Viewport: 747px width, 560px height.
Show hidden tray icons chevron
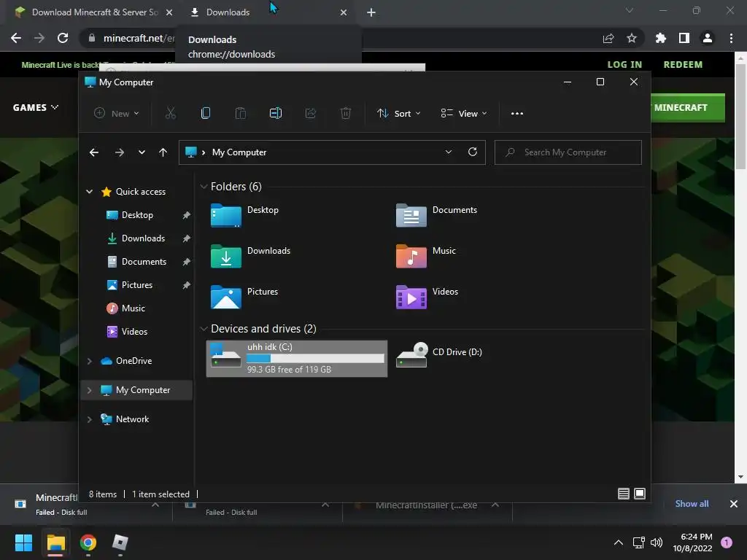tap(619, 542)
